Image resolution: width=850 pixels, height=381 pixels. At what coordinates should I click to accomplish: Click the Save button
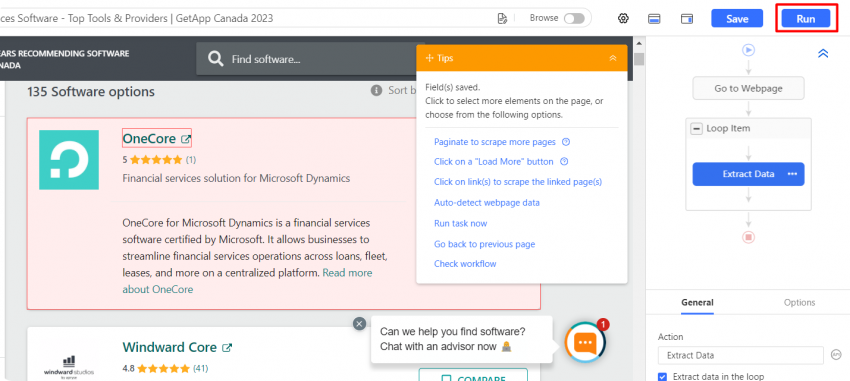[x=737, y=18]
